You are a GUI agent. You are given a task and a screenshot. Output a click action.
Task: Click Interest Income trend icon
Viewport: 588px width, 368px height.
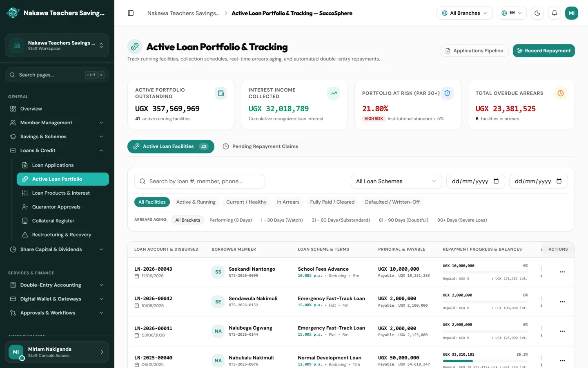pyautogui.click(x=334, y=93)
